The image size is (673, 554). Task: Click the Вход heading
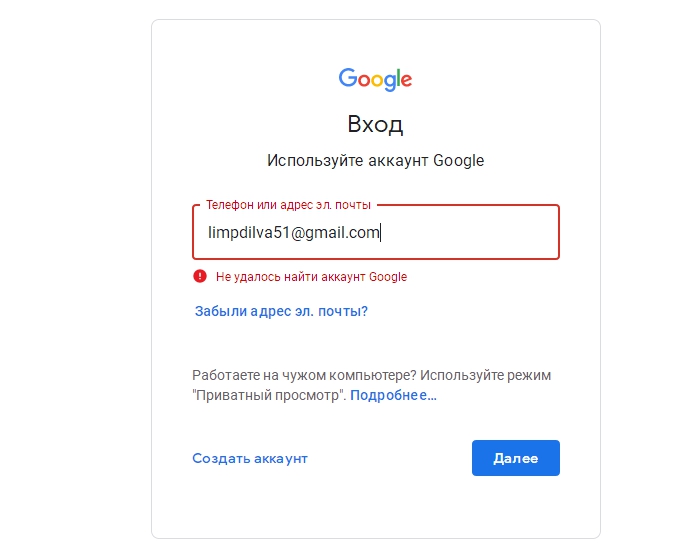[375, 125]
